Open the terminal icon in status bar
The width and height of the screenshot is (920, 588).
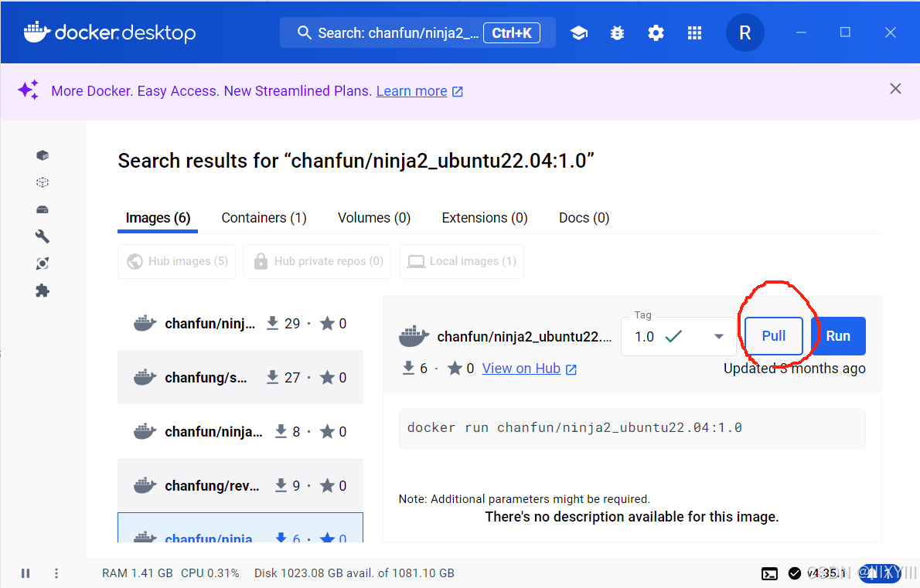(x=769, y=573)
